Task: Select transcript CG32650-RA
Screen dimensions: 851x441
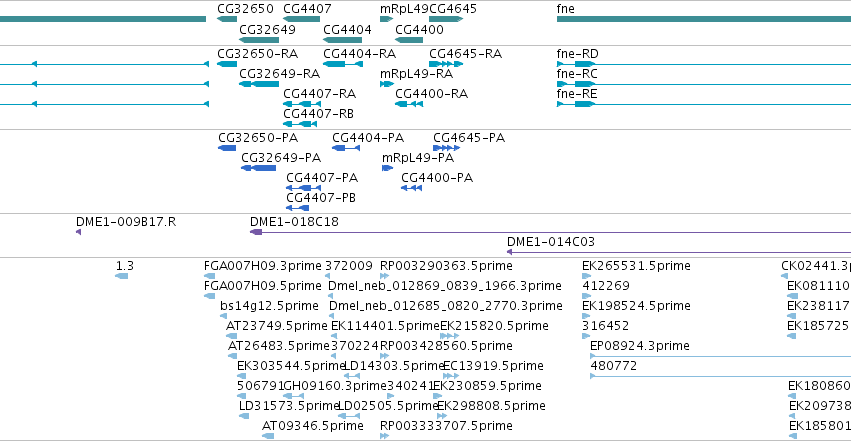Action: (258, 54)
